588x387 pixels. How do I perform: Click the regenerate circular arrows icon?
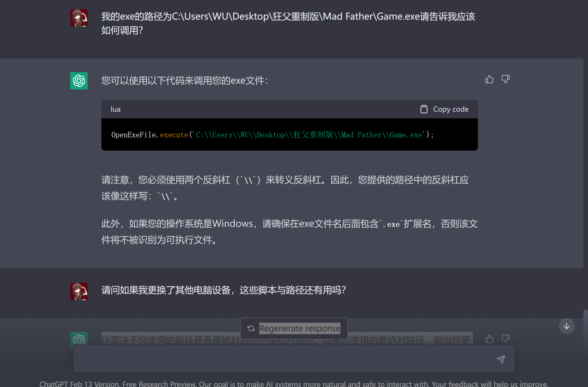(251, 328)
